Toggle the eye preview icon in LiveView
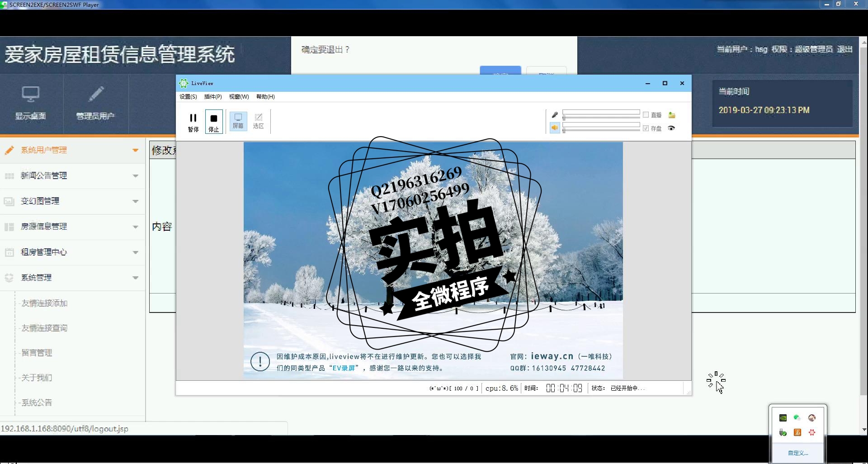The width and height of the screenshot is (868, 464). (x=671, y=128)
